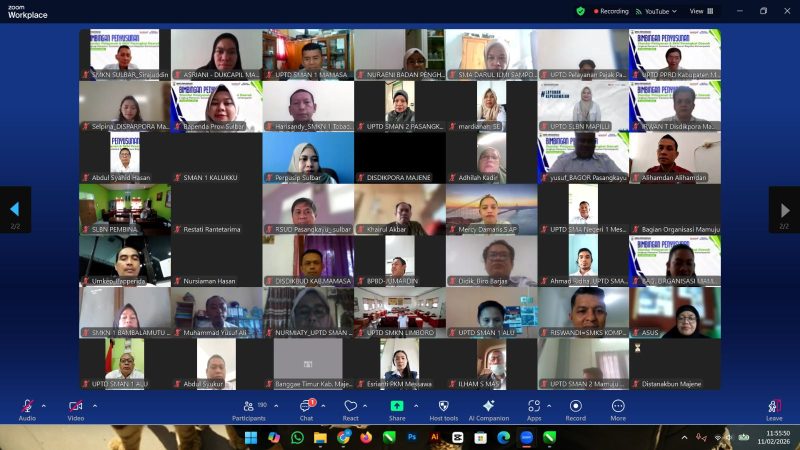Unmute microphone with the Audio button
The height and width of the screenshot is (450, 800).
point(27,407)
